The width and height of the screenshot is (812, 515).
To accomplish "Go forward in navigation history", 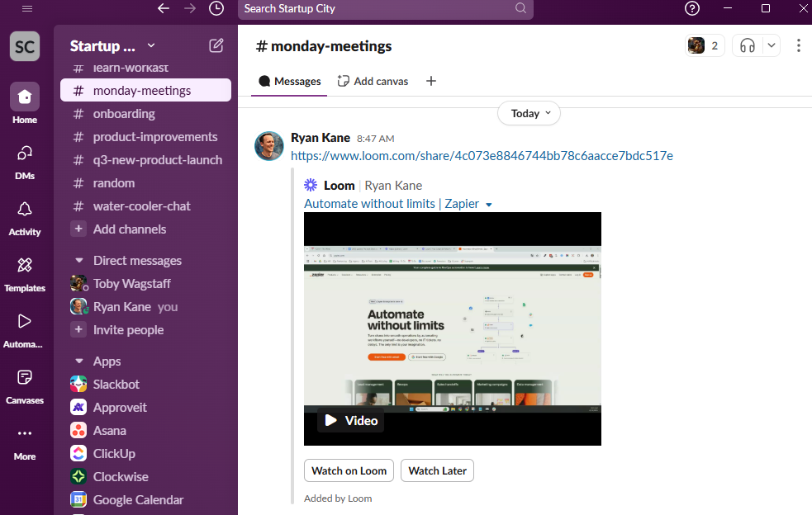I will coord(190,8).
